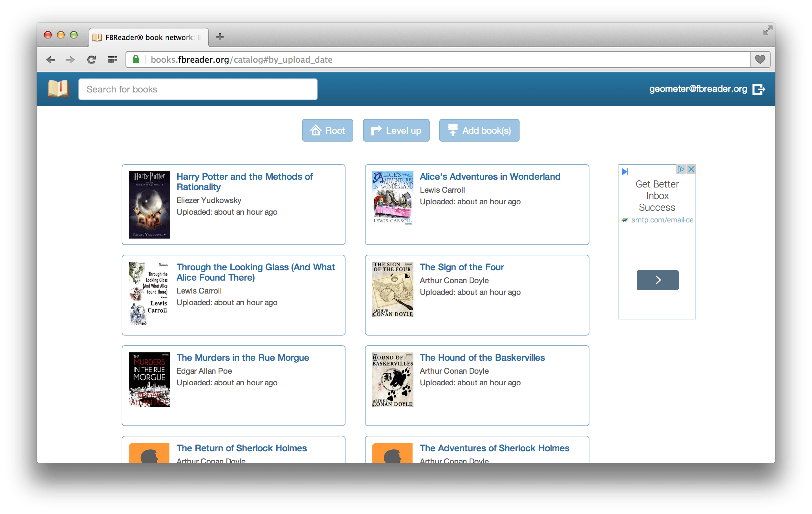Click the green padlock security icon
This screenshot has height=514, width=812.
136,60
